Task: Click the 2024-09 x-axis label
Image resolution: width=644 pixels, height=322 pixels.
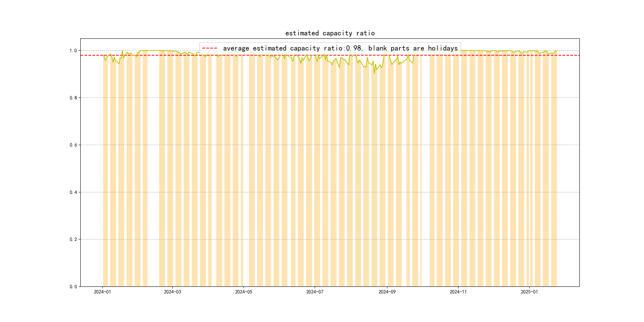Action: point(387,292)
